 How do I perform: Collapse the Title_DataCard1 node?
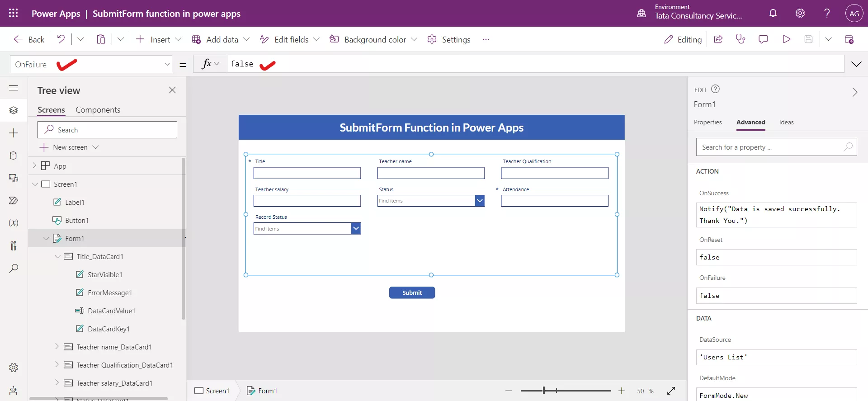pos(57,256)
